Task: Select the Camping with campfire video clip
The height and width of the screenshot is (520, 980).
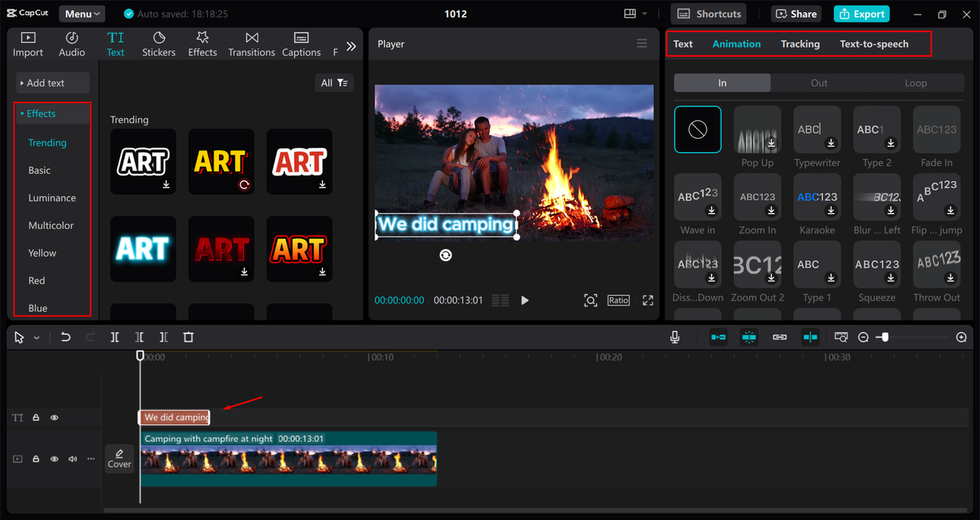Action: coord(289,458)
